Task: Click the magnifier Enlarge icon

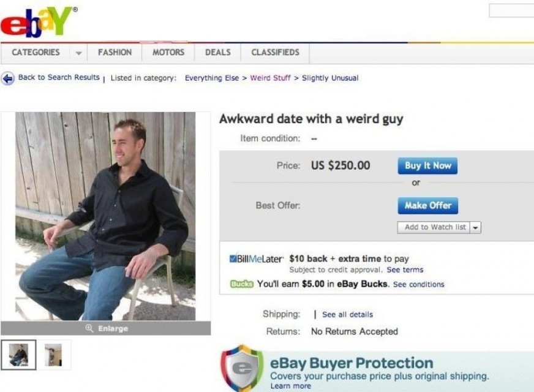Action: [89, 328]
